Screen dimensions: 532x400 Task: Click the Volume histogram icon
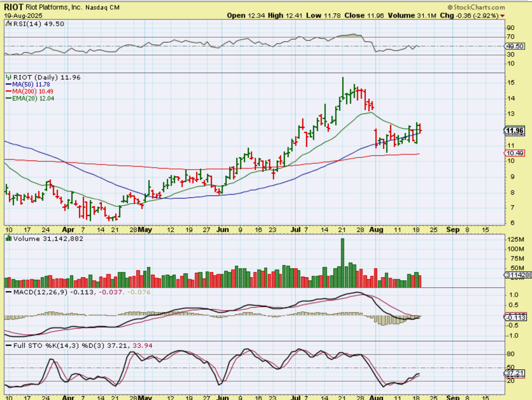9,239
